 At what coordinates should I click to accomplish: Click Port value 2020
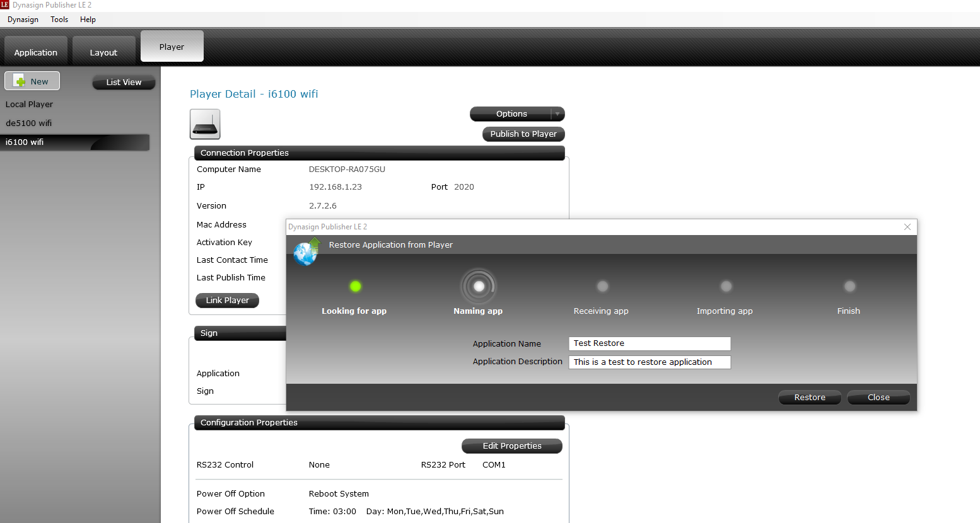coord(464,187)
